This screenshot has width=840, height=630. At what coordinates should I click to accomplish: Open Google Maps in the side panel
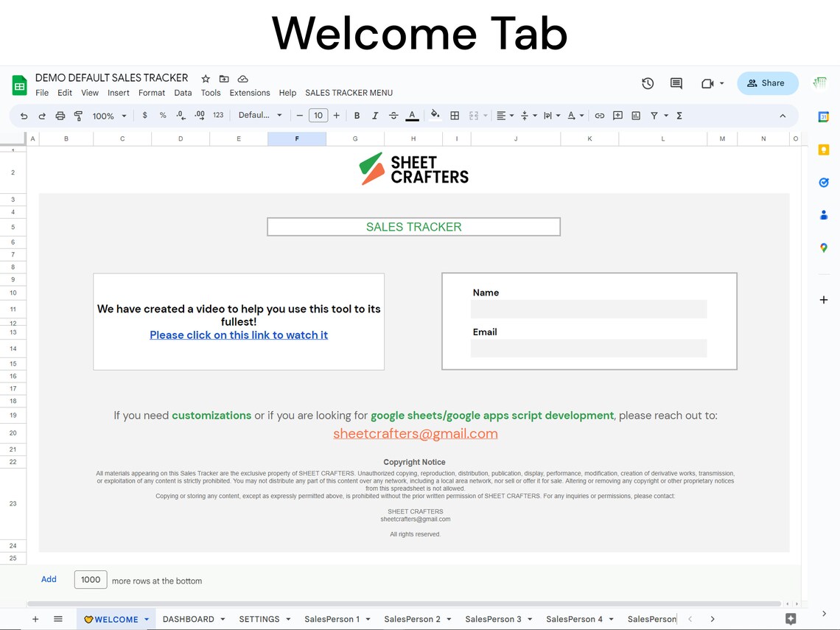(823, 248)
